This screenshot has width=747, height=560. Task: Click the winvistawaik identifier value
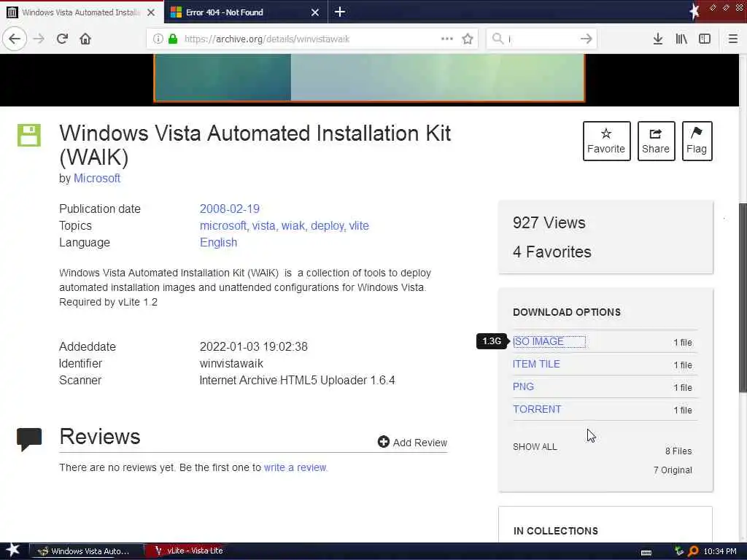coord(231,363)
